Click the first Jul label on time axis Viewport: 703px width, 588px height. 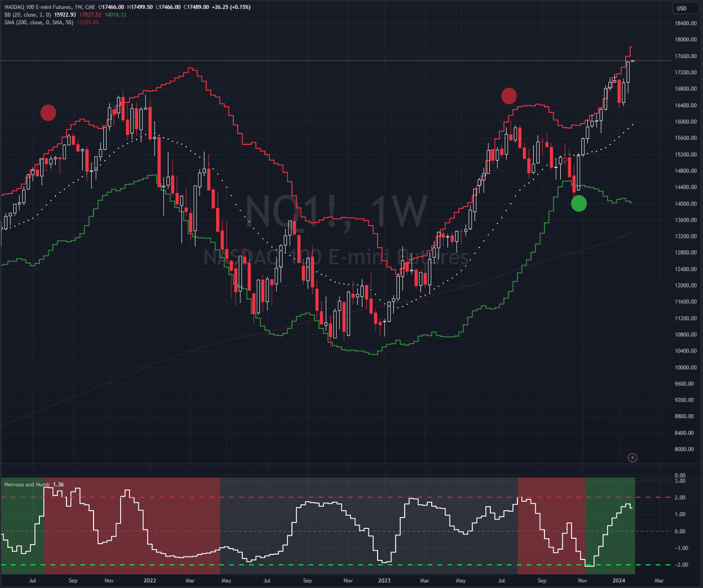[32, 581]
